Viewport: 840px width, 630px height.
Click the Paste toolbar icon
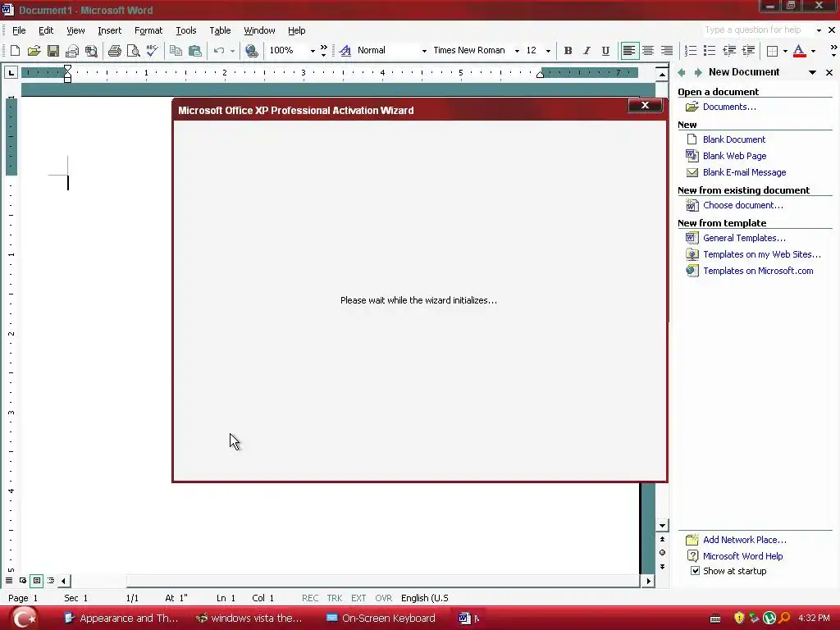point(195,50)
